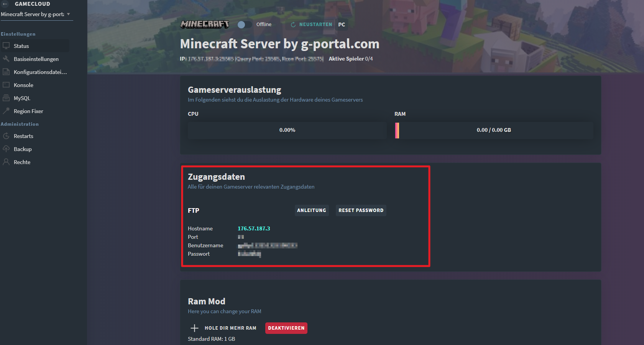The width and height of the screenshot is (644, 345).
Task: Click the FTP hostname 176.57.187.3
Action: (x=254, y=228)
